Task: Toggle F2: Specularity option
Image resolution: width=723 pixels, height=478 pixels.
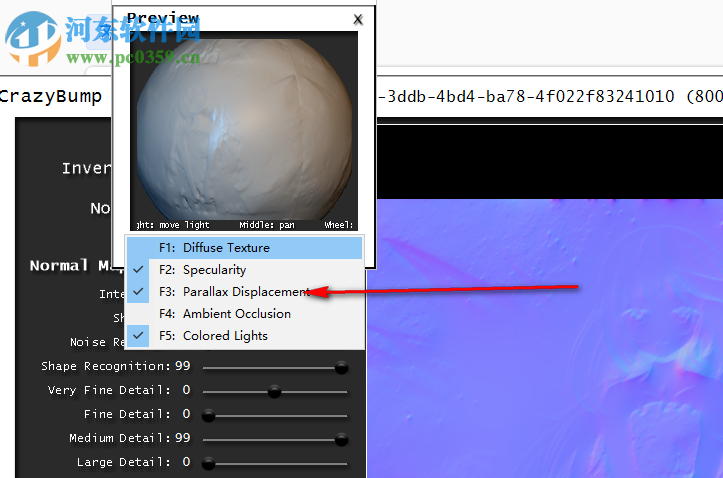Action: tap(244, 270)
